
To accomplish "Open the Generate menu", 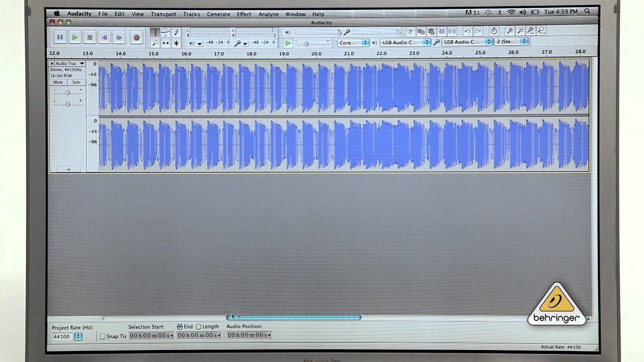I will pos(218,14).
